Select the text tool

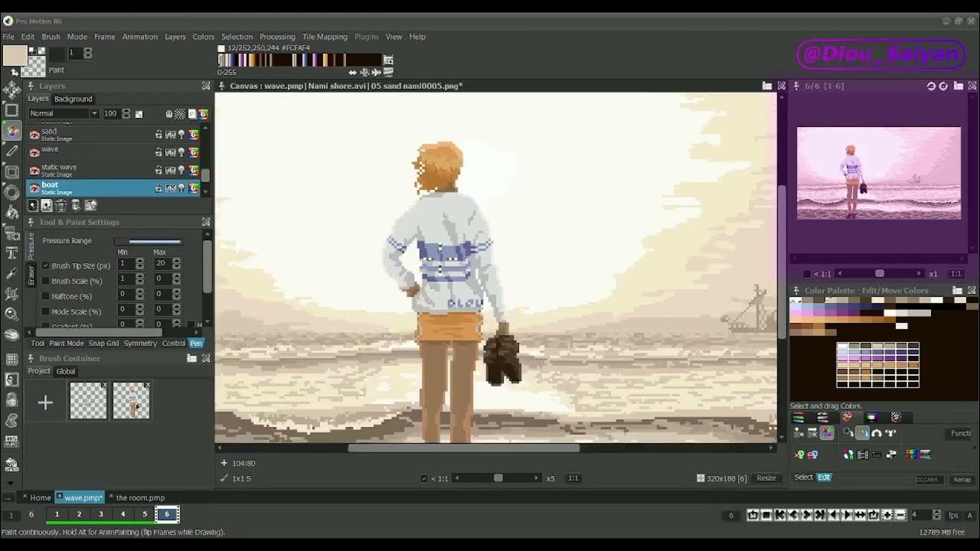coord(11,253)
